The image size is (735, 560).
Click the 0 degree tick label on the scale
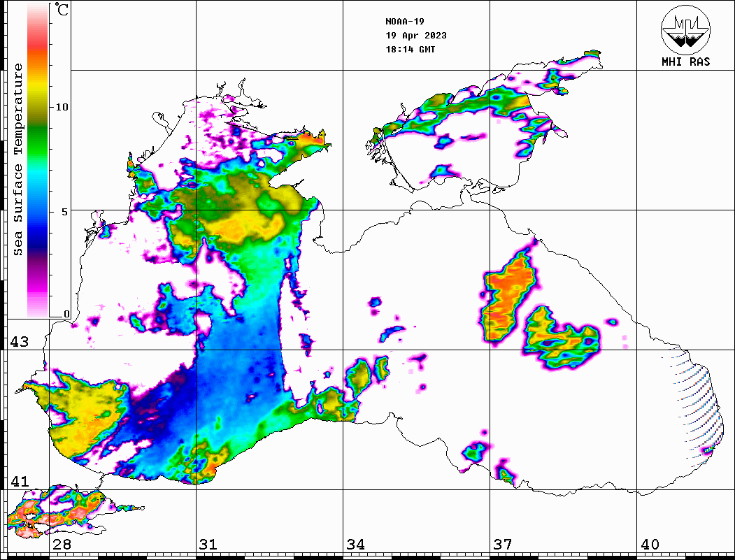point(66,314)
